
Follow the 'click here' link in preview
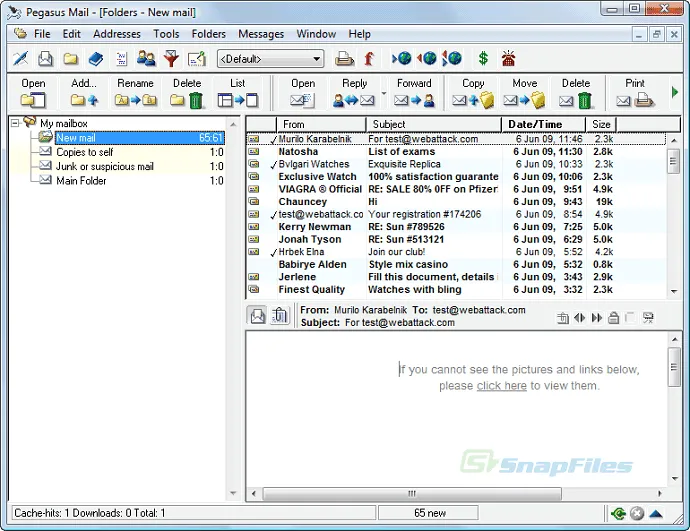point(502,386)
